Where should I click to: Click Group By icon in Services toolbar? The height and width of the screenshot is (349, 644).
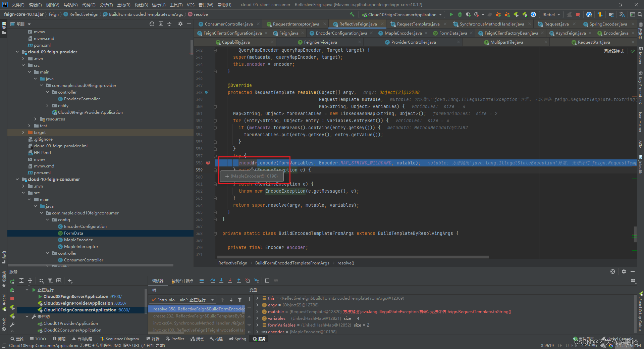click(x=42, y=281)
